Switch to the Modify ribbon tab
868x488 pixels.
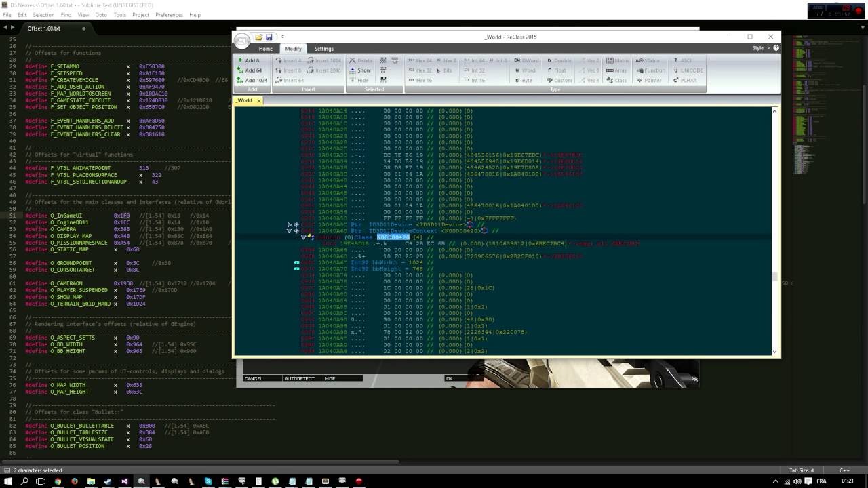click(293, 49)
